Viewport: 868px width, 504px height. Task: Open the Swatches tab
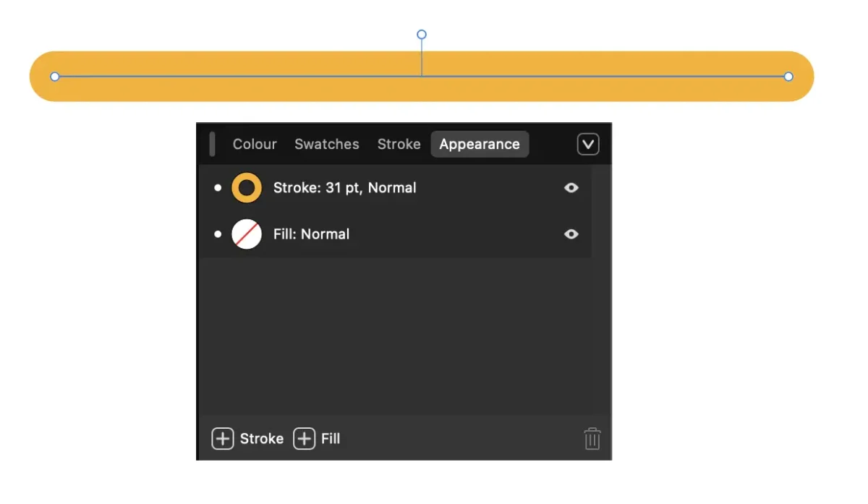pyautogui.click(x=326, y=144)
